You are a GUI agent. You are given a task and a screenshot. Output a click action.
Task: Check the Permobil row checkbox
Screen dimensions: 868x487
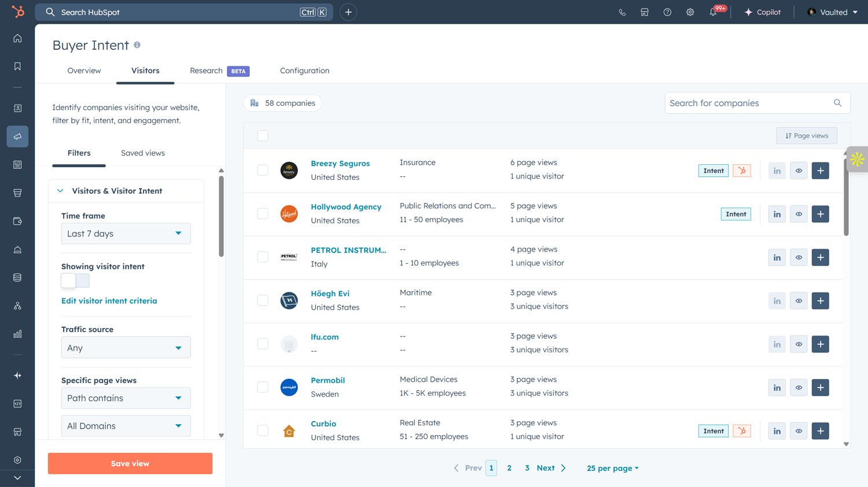coord(263,387)
